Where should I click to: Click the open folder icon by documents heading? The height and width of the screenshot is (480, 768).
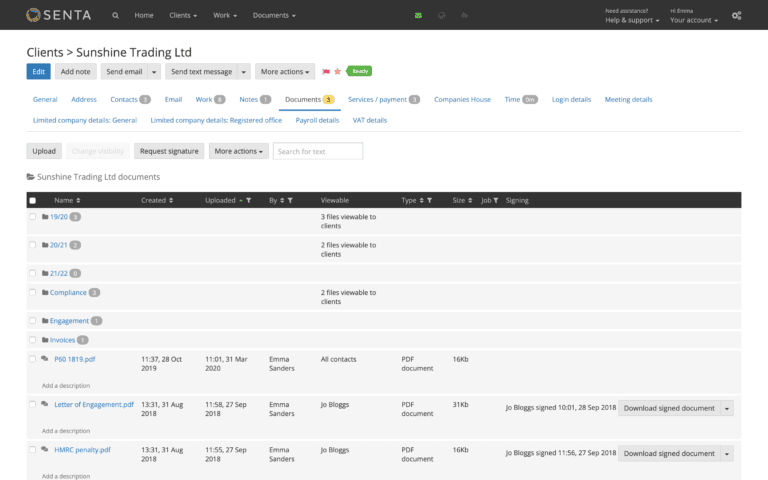(30, 177)
